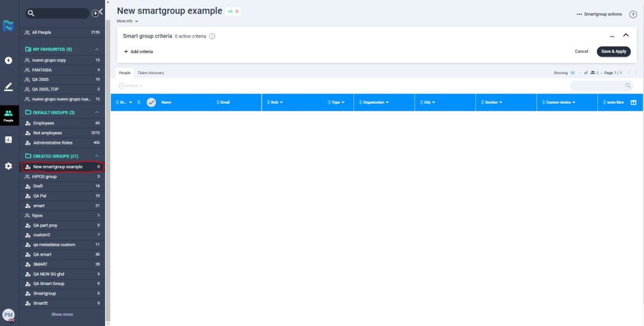The height and width of the screenshot is (326, 644).
Task: Click Add criteria
Action: pyautogui.click(x=138, y=52)
